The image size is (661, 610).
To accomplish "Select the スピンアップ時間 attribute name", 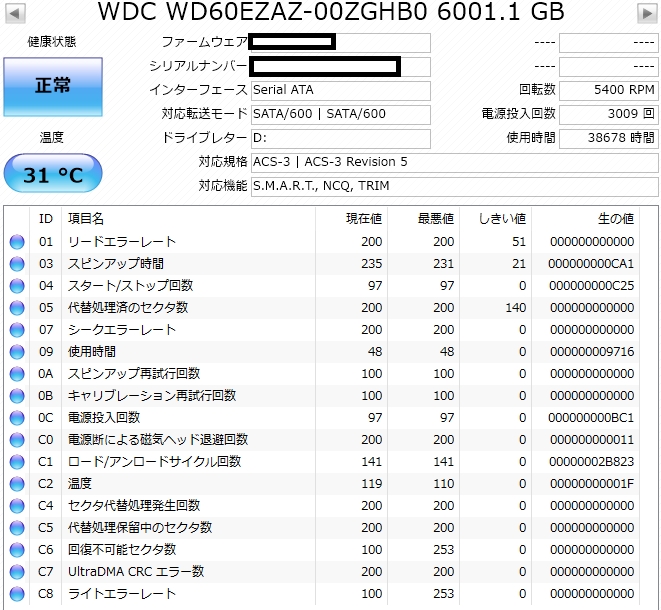I will coord(116,264).
